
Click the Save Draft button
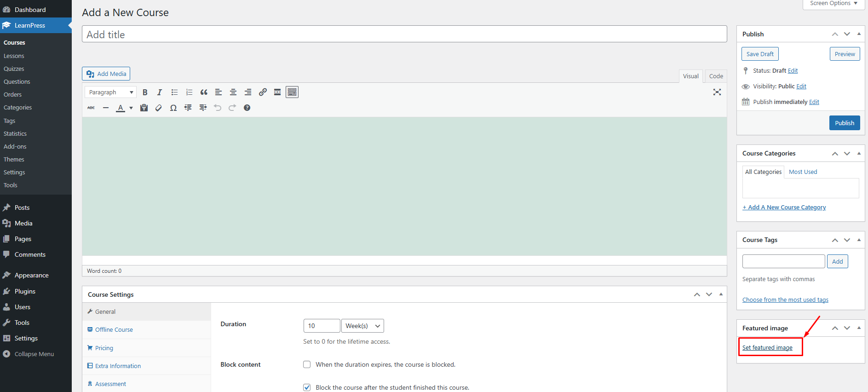[760, 54]
